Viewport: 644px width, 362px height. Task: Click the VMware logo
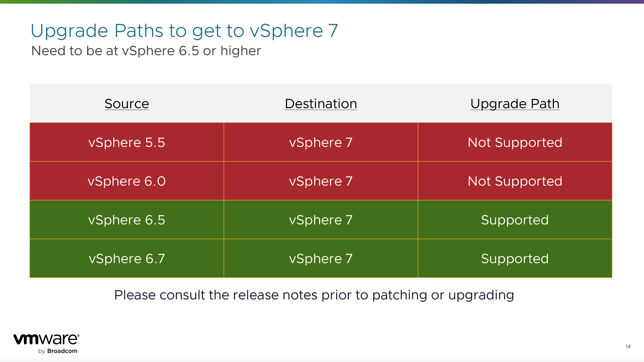pos(46,339)
